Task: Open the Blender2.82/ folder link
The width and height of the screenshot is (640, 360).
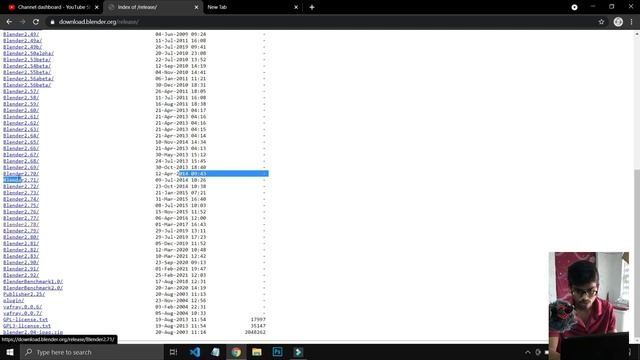Action: 21,250
